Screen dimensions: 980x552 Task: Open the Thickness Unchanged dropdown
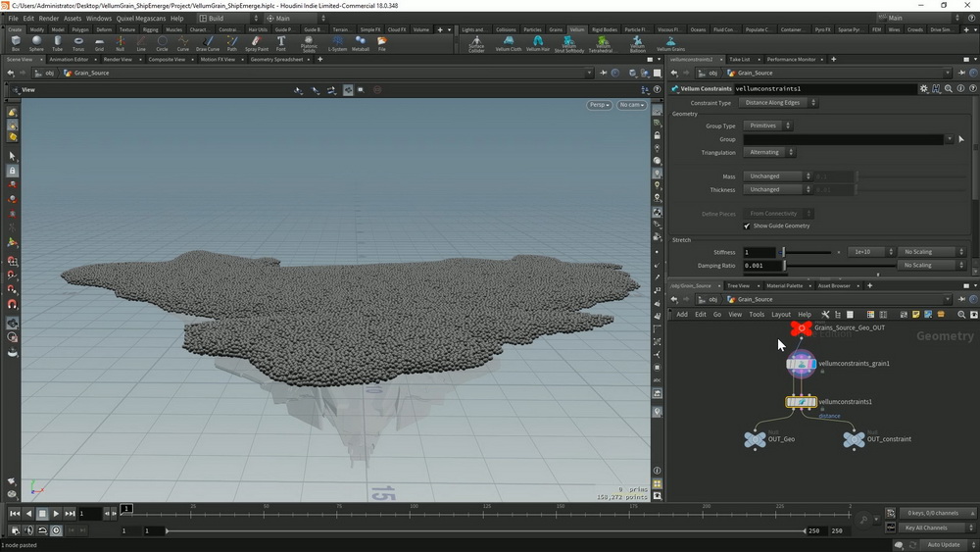tap(777, 189)
